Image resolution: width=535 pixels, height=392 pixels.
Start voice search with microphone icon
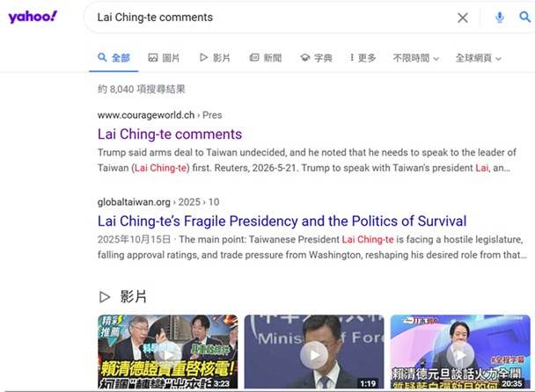[500, 17]
